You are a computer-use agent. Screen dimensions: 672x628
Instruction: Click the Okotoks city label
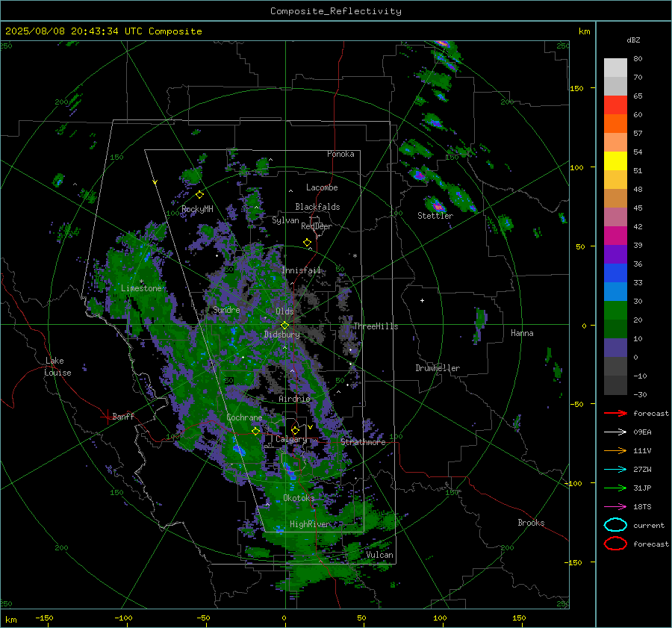click(299, 497)
